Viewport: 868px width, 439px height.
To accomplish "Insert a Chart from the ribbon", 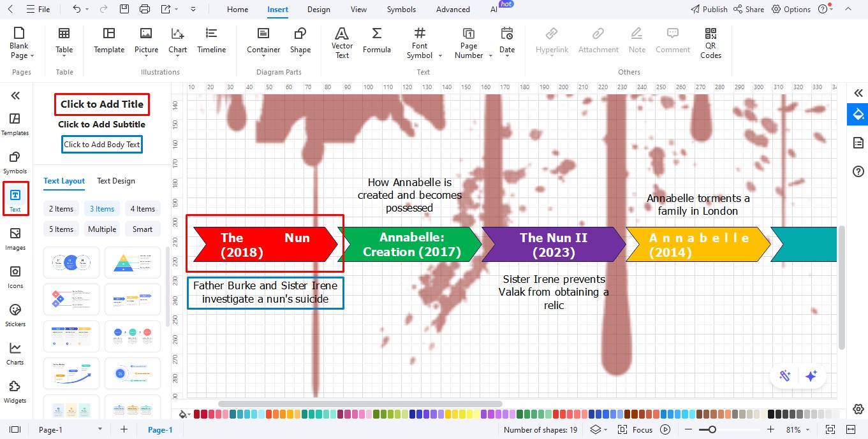I will point(178,41).
